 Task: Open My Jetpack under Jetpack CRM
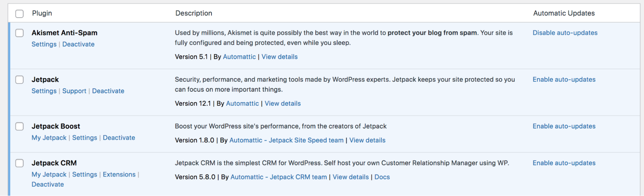point(49,174)
